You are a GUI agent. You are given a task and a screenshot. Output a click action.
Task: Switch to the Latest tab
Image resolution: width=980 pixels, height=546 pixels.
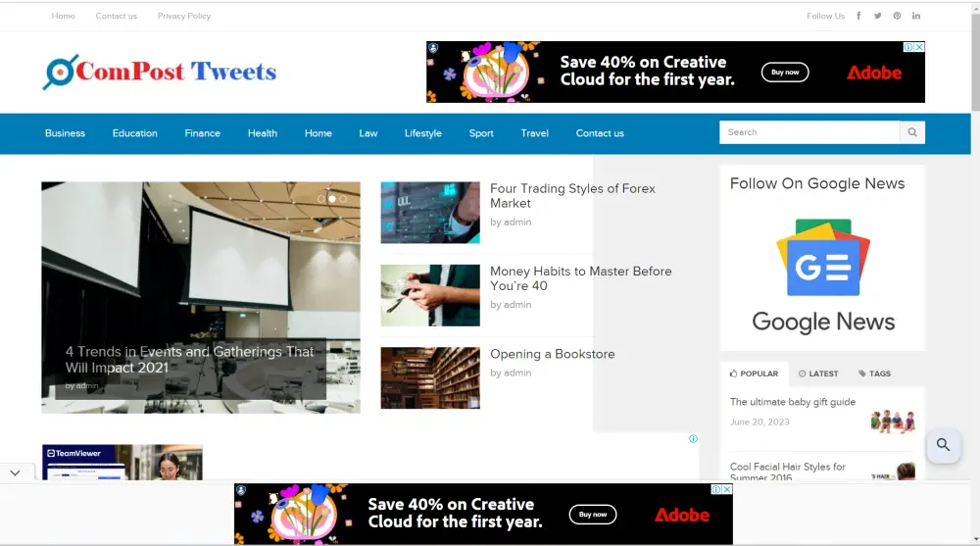(x=818, y=373)
